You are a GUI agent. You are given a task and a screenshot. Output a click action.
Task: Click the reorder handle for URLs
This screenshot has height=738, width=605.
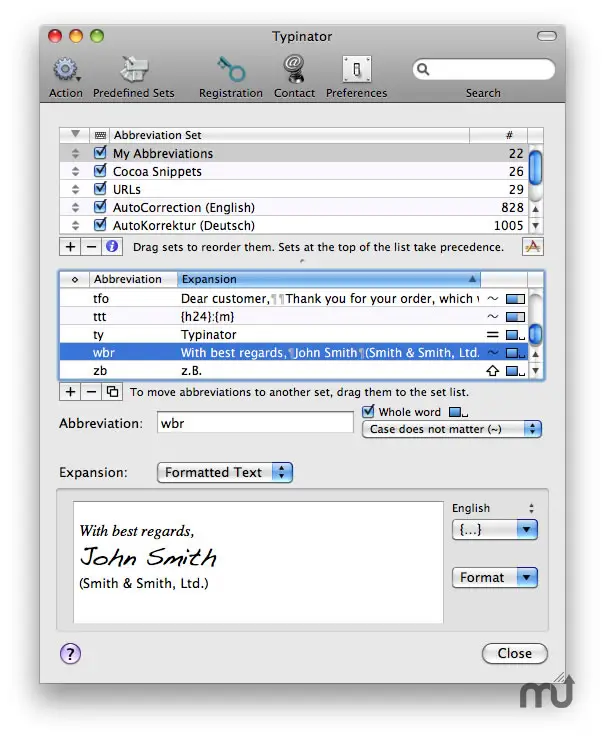pos(75,189)
